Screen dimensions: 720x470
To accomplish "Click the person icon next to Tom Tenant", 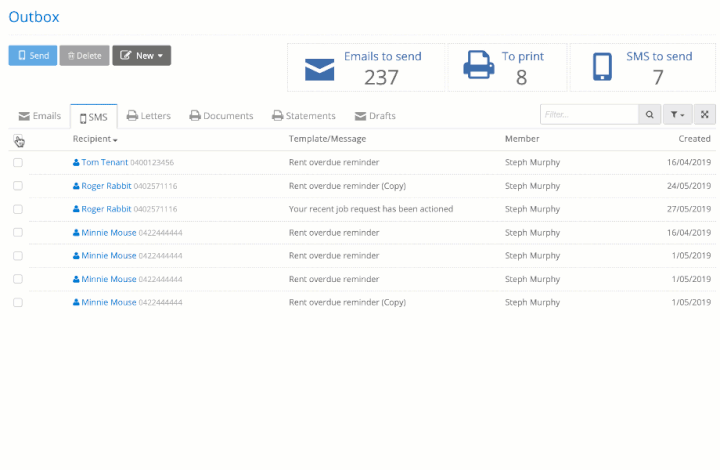I will coord(76,162).
